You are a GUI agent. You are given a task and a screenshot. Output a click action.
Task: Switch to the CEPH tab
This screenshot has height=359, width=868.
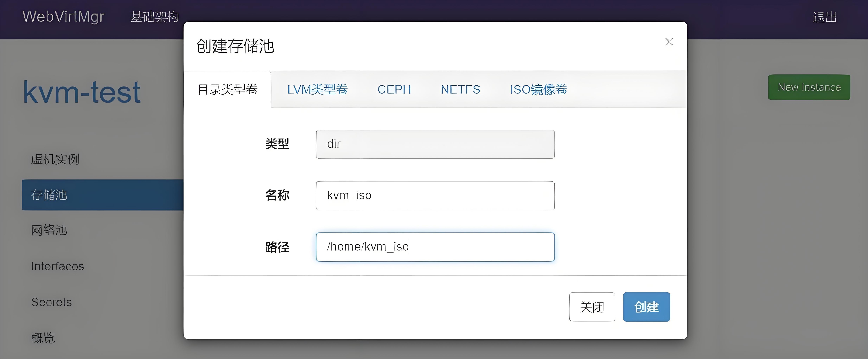(x=394, y=89)
